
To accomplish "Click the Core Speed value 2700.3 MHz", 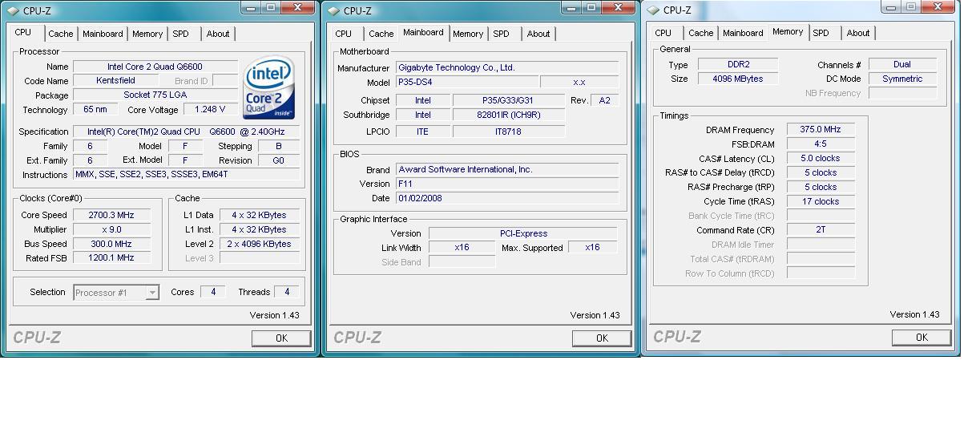I will click(x=112, y=215).
